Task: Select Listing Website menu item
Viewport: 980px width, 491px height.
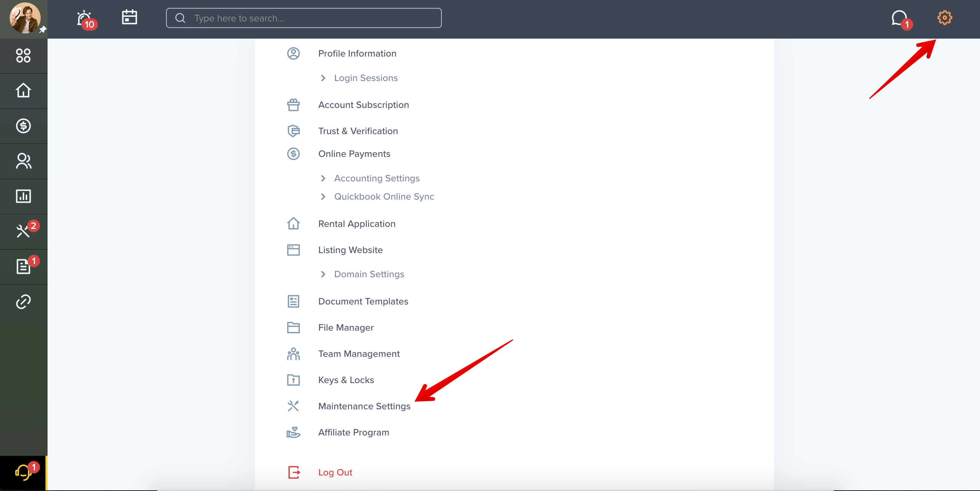Action: [350, 250]
